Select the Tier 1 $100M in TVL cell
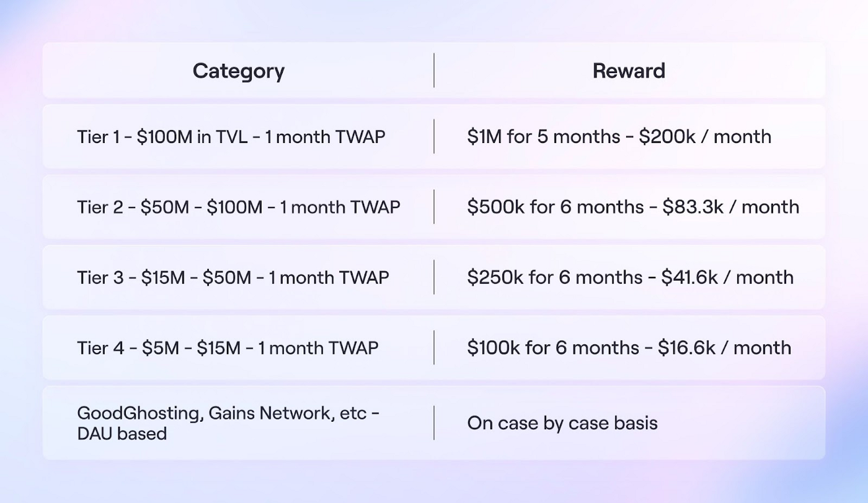Viewport: 868px width, 503px height. (231, 136)
